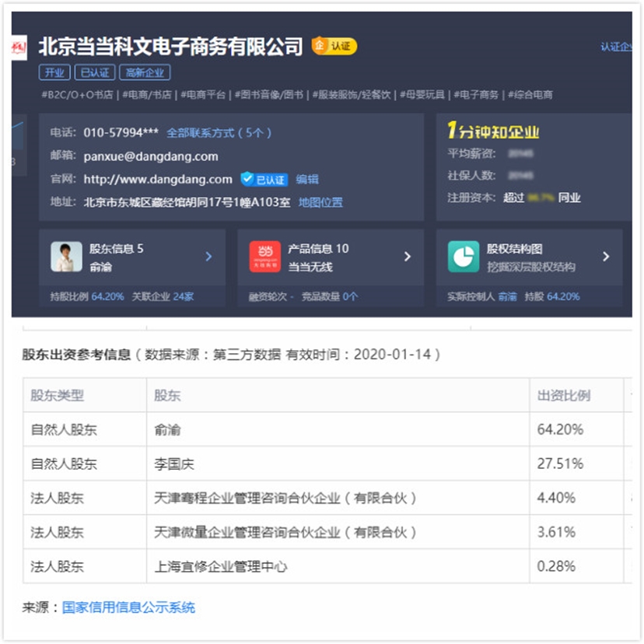Select the 开业 status tag
This screenshot has height=644, width=644.
click(x=54, y=72)
